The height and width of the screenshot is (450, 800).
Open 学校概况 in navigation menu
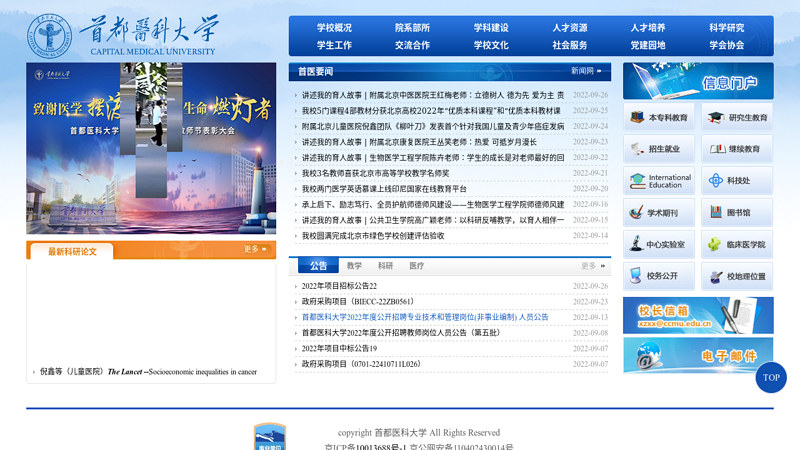(x=334, y=28)
